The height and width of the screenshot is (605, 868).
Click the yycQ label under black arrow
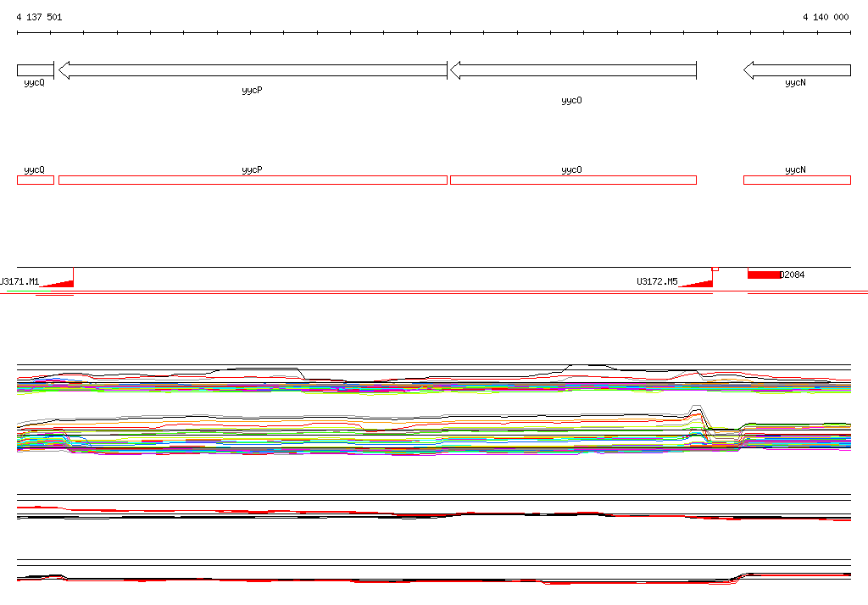(34, 82)
